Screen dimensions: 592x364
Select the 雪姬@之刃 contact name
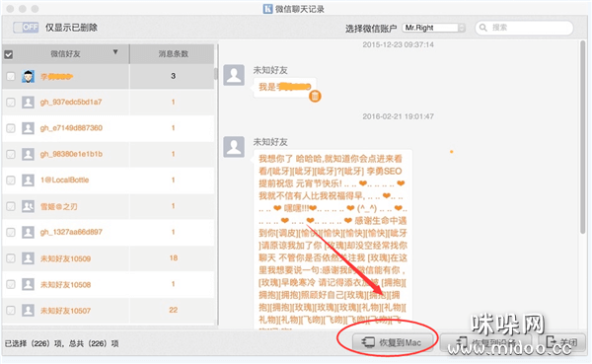point(59,206)
